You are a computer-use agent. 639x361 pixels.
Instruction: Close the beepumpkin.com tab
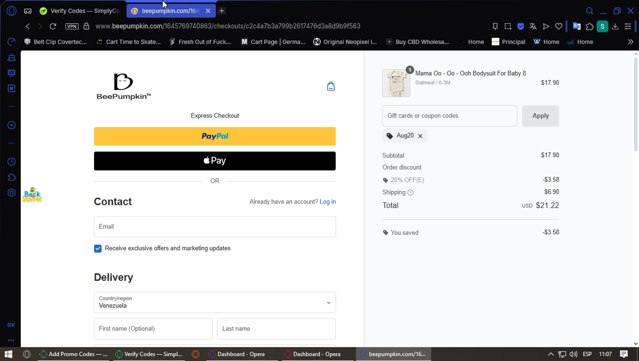(208, 11)
